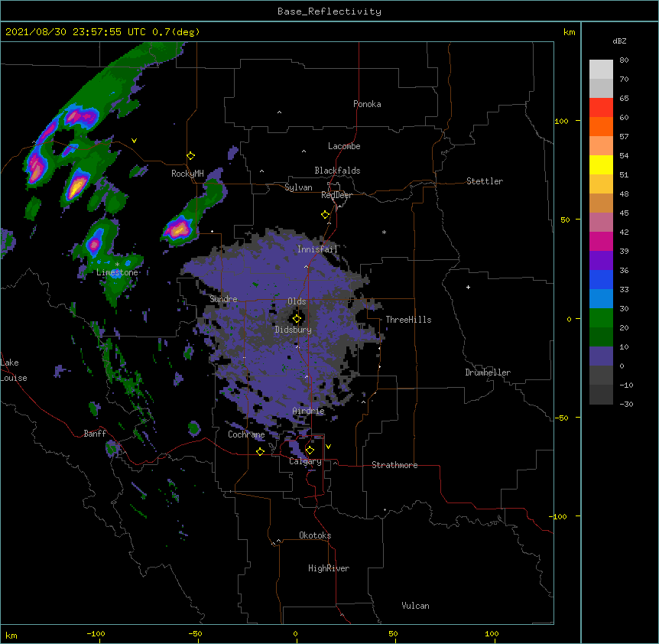Screen dimensions: 659x644
Task: Click the yellow 51–54 dBZ legend swatch
Action: (601, 164)
